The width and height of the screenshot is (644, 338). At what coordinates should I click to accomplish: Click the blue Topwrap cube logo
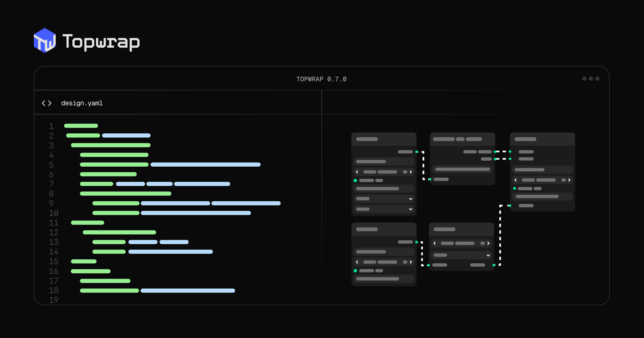[x=45, y=41]
